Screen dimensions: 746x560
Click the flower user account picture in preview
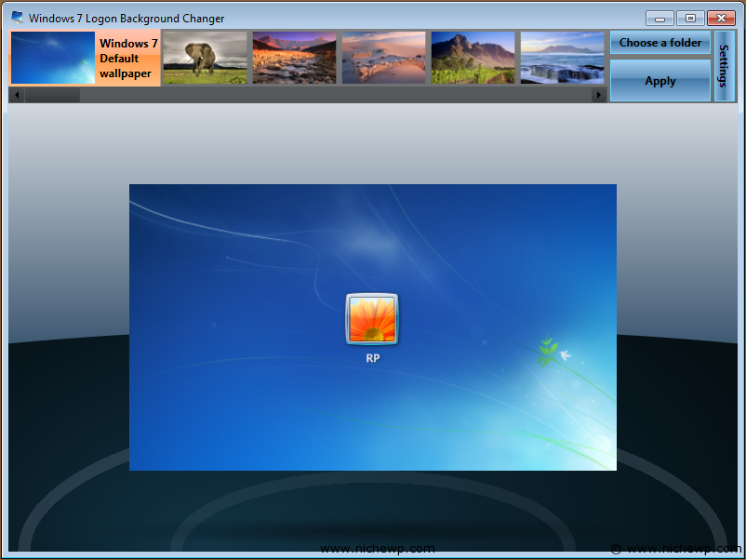click(372, 319)
